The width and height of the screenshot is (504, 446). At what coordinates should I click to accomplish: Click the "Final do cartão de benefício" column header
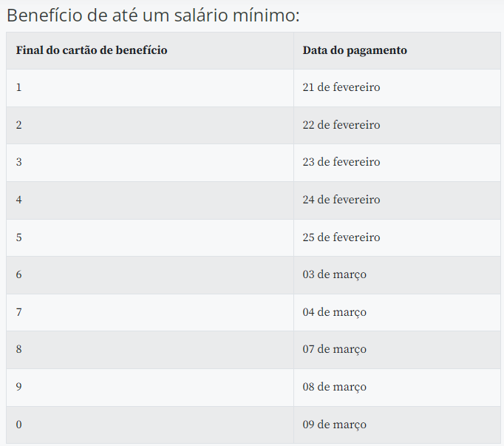click(92, 50)
